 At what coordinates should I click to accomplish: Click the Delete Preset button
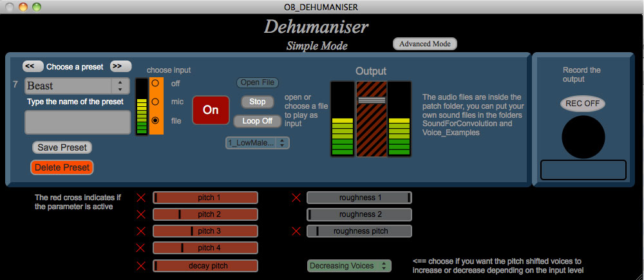point(62,167)
